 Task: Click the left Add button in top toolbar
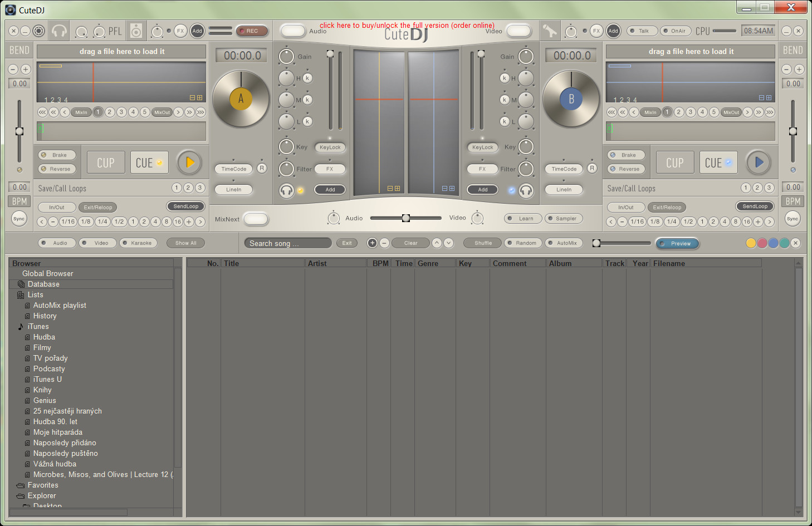tap(197, 31)
